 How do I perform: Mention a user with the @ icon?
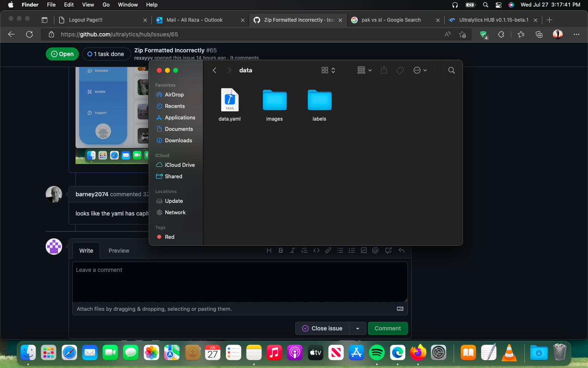[x=375, y=250]
